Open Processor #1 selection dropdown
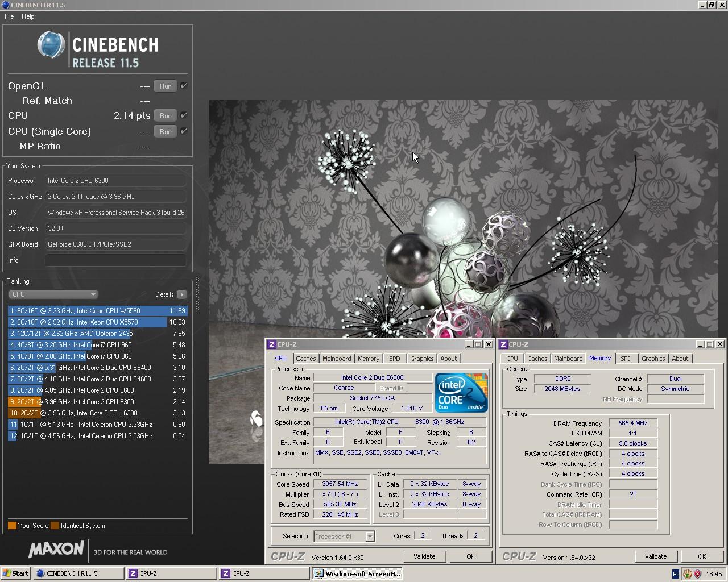728x582 pixels. [344, 536]
